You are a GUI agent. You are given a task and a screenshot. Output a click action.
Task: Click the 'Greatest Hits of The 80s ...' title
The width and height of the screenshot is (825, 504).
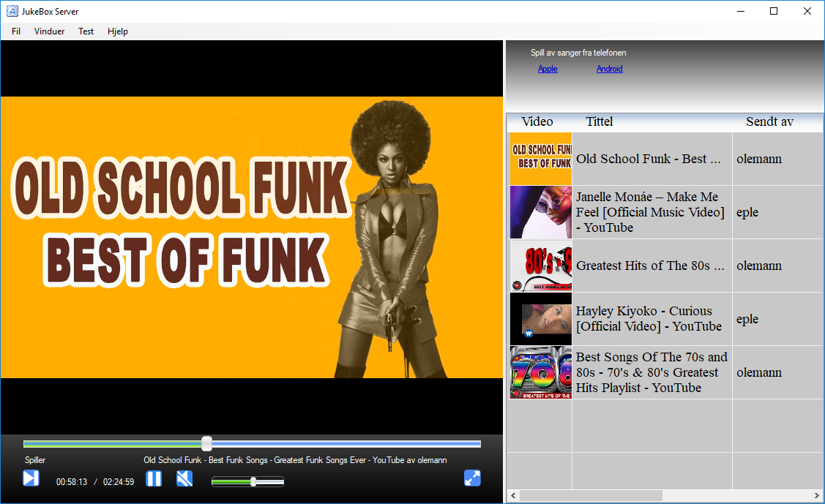(x=650, y=266)
